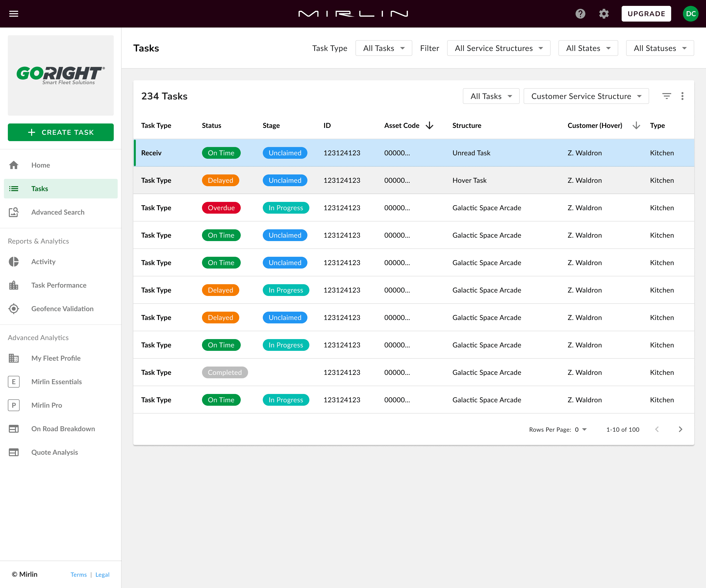The image size is (706, 588).
Task: Click the Create Task button
Action: 61,132
